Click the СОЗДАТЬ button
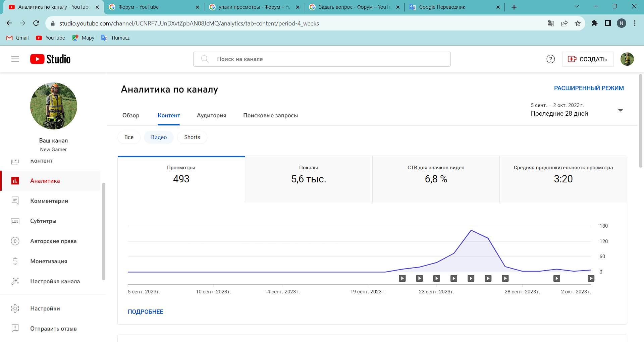This screenshot has height=342, width=644. pyautogui.click(x=588, y=59)
